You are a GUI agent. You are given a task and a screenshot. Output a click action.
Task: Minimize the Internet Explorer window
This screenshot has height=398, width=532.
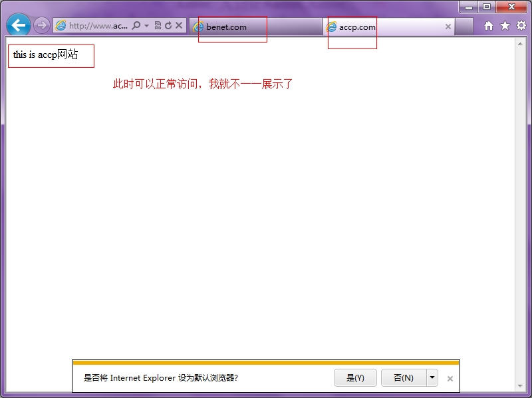click(x=469, y=7)
